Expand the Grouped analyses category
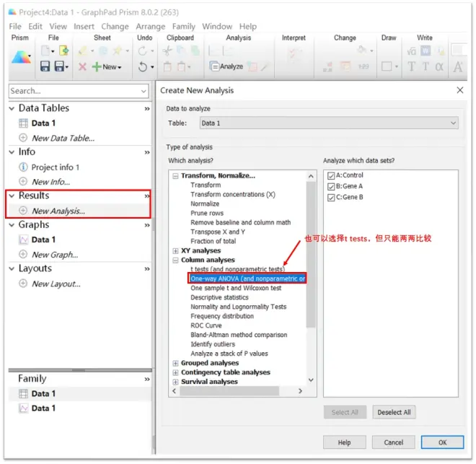Viewport: 476px width, 464px height. click(175, 363)
